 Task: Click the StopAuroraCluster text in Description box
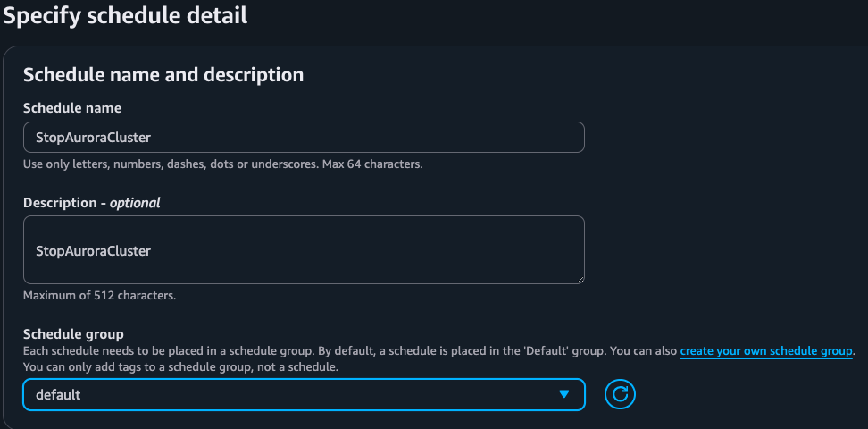pos(93,251)
